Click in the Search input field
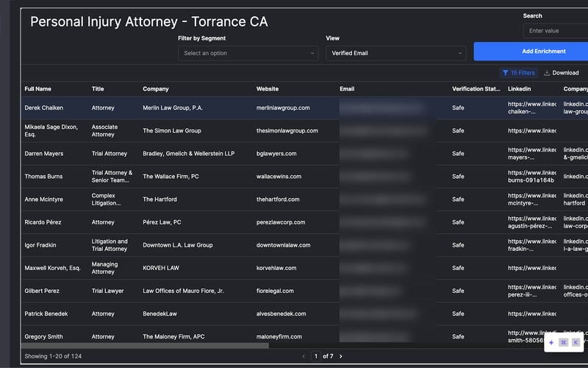 coord(555,31)
